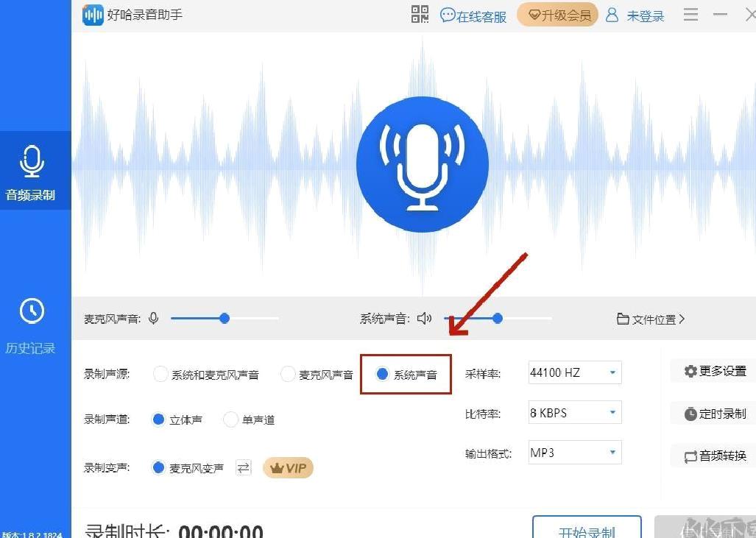Adjust the 麦克风声音 volume slider

(225, 318)
